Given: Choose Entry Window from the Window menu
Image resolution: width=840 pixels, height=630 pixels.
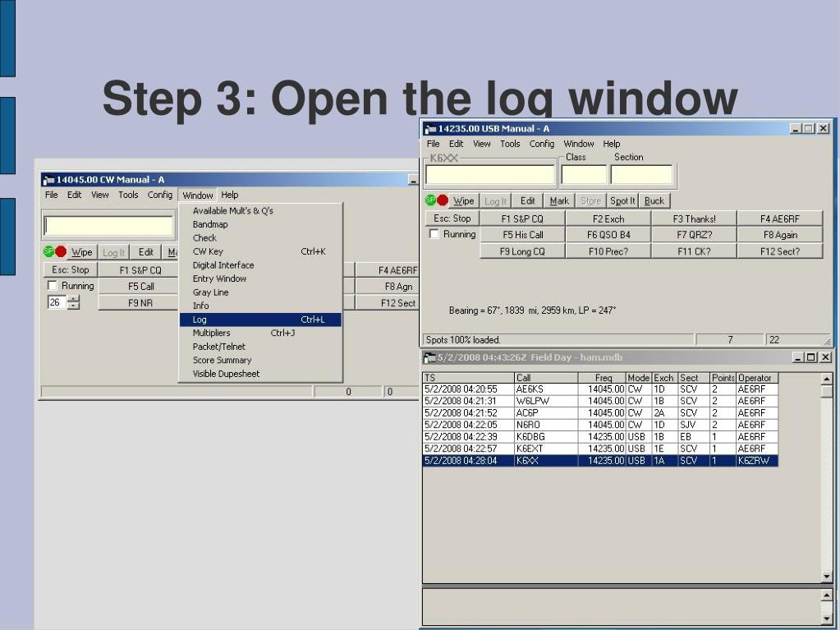Looking at the screenshot, I should coord(260,278).
